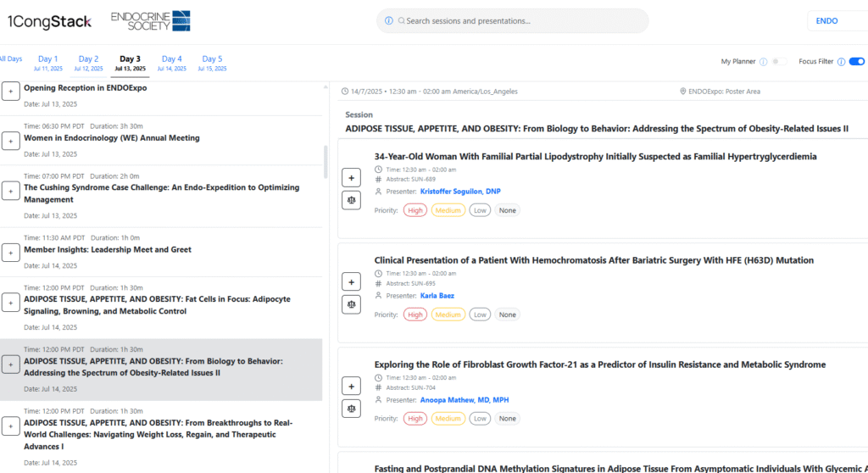Screen dimensions: 868x473
Task: Click the info icon next to My Planner
Action: point(763,62)
